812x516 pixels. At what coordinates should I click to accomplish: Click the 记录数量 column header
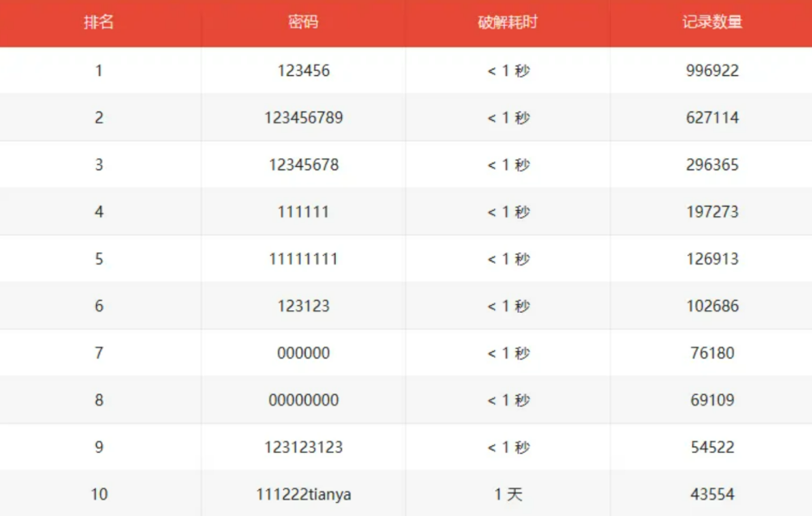[x=712, y=22]
